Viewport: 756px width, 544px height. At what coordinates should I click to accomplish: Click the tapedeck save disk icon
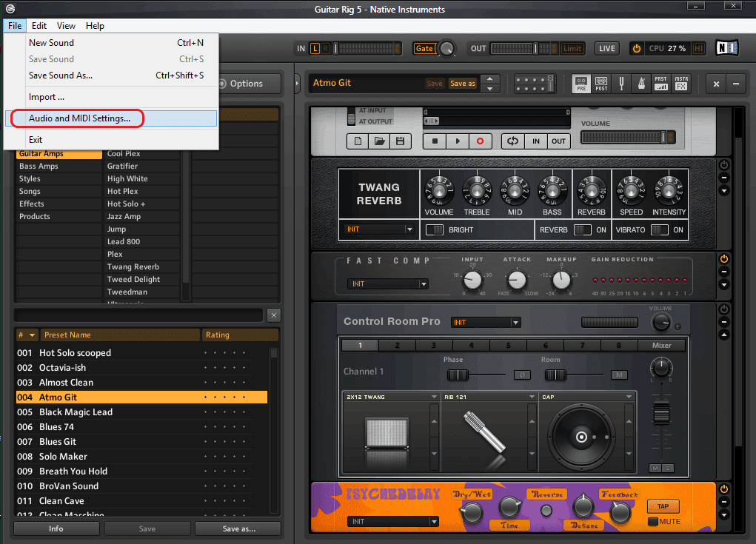[x=400, y=141]
